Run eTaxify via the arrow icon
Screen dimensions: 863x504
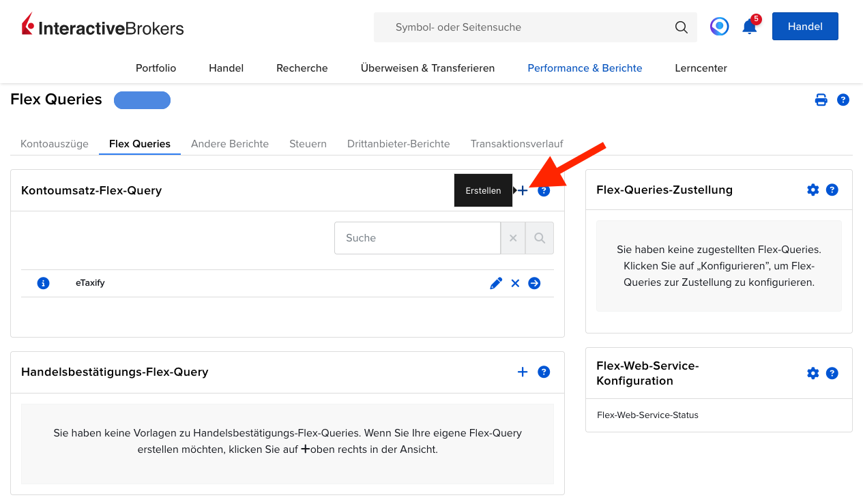coord(535,282)
